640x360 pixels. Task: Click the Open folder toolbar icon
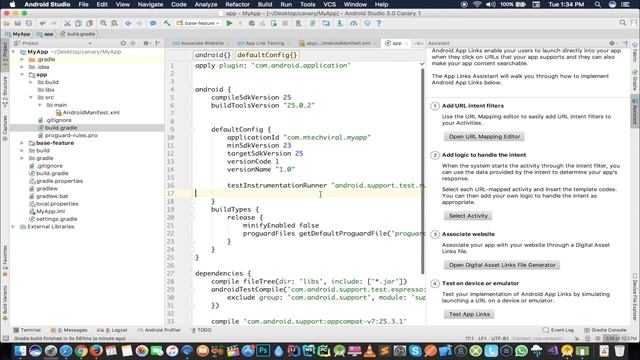click(x=7, y=23)
